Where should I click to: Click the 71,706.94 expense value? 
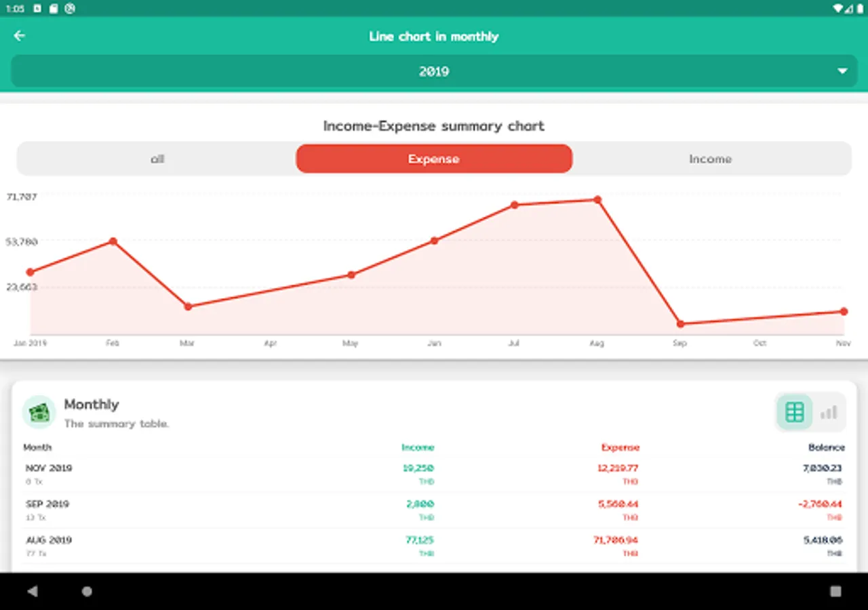coord(616,540)
